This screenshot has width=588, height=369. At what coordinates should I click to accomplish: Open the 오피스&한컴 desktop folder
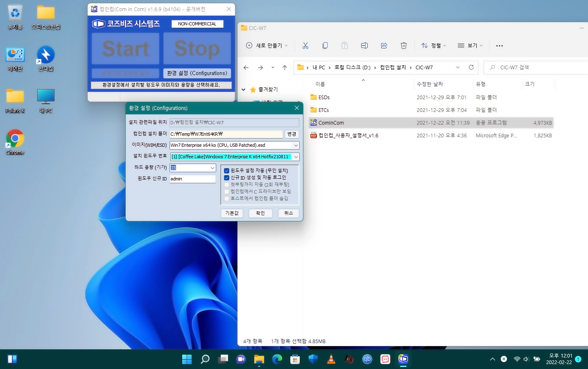[x=46, y=17]
